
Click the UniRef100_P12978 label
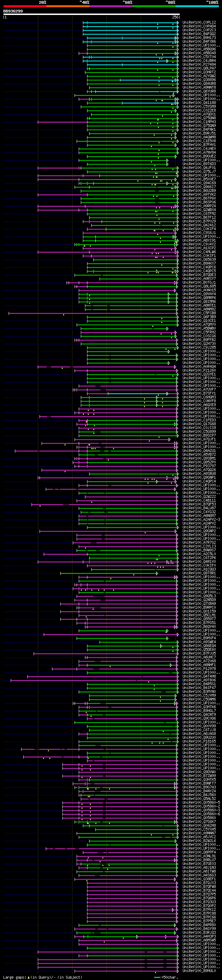point(199,669)
